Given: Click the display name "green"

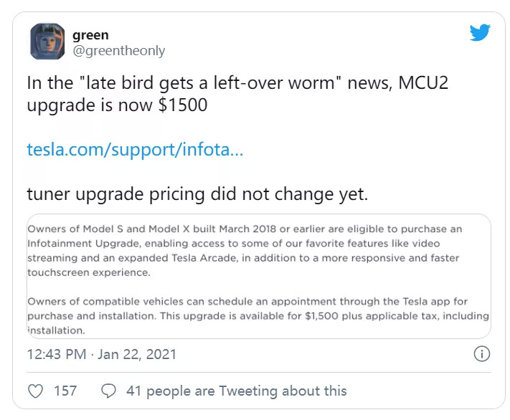Looking at the screenshot, I should pyautogui.click(x=90, y=33).
